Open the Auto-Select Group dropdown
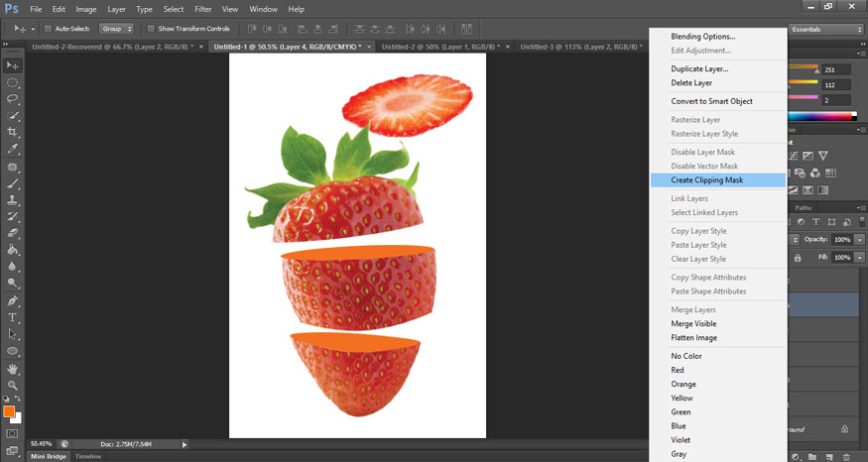868x462 pixels. 117,29
